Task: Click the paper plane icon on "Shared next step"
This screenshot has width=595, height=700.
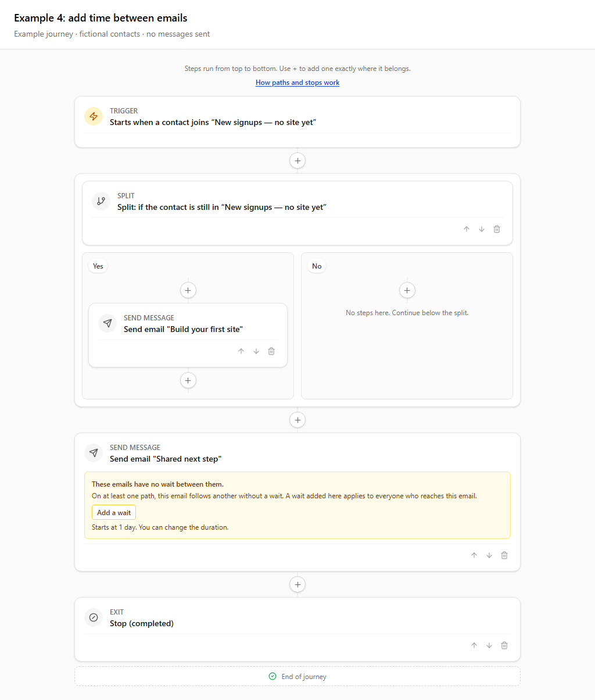Action: (x=94, y=453)
